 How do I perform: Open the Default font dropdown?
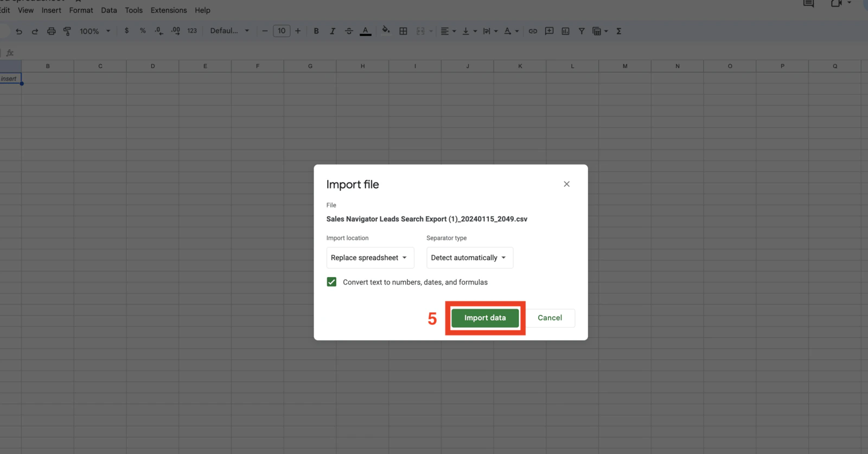click(229, 31)
